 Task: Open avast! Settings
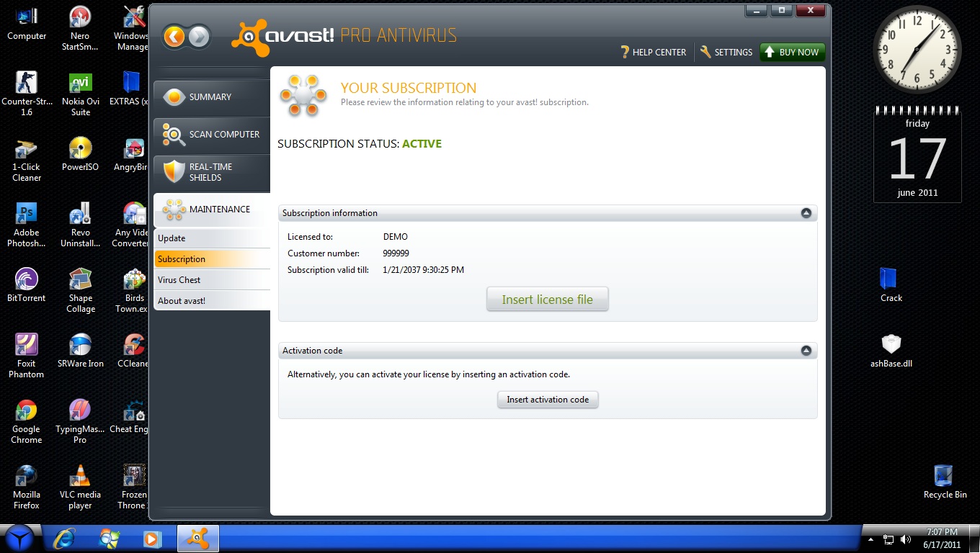coord(726,52)
